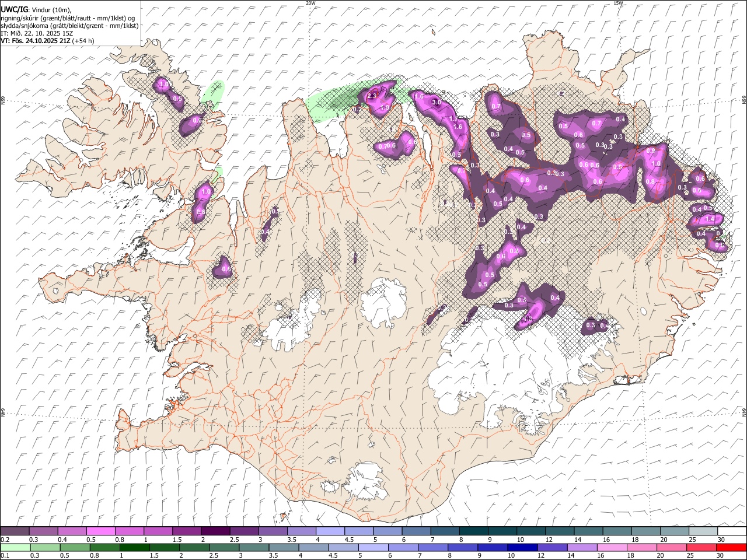Viewport: 747px width, 560px height.
Task: Click the bold 'VT: Fös. 24.10.2025 21Z' time
Action: (36, 41)
